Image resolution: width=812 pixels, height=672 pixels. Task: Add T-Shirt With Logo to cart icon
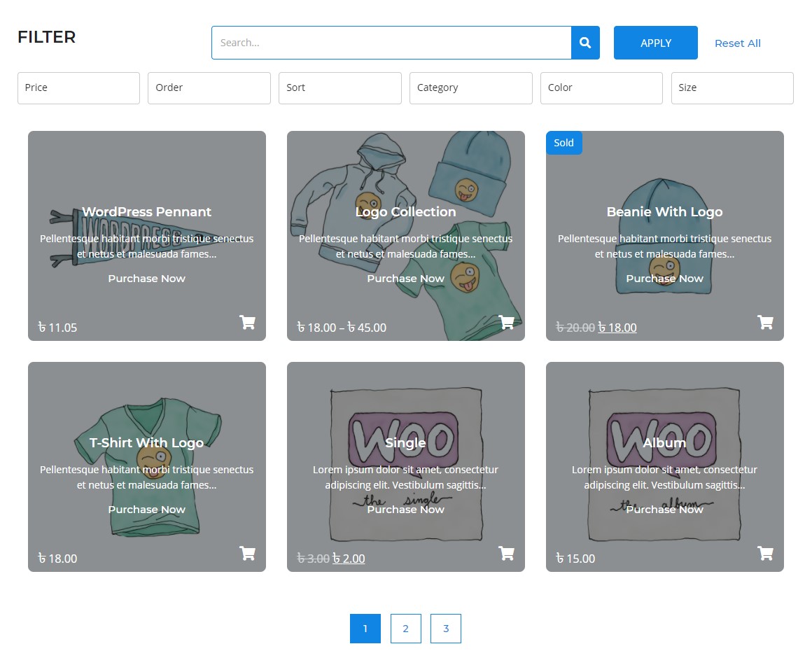click(248, 553)
